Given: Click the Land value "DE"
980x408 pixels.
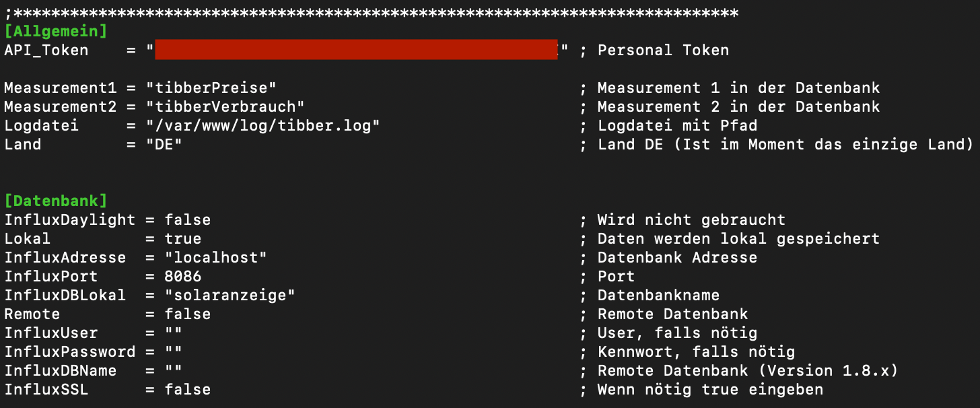Looking at the screenshot, I should [x=164, y=144].
